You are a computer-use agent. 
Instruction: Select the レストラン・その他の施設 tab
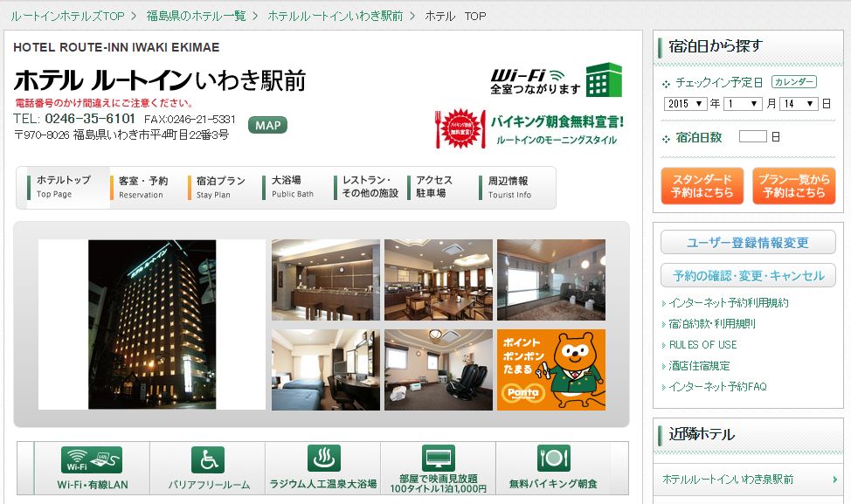click(x=367, y=187)
